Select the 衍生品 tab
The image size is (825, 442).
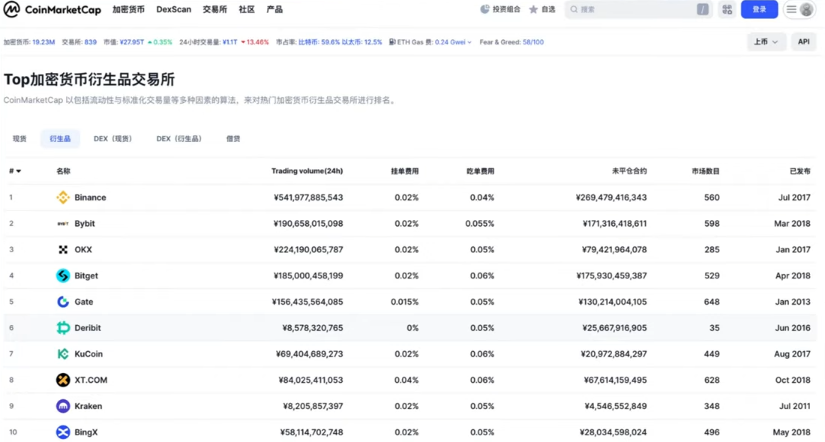point(60,139)
